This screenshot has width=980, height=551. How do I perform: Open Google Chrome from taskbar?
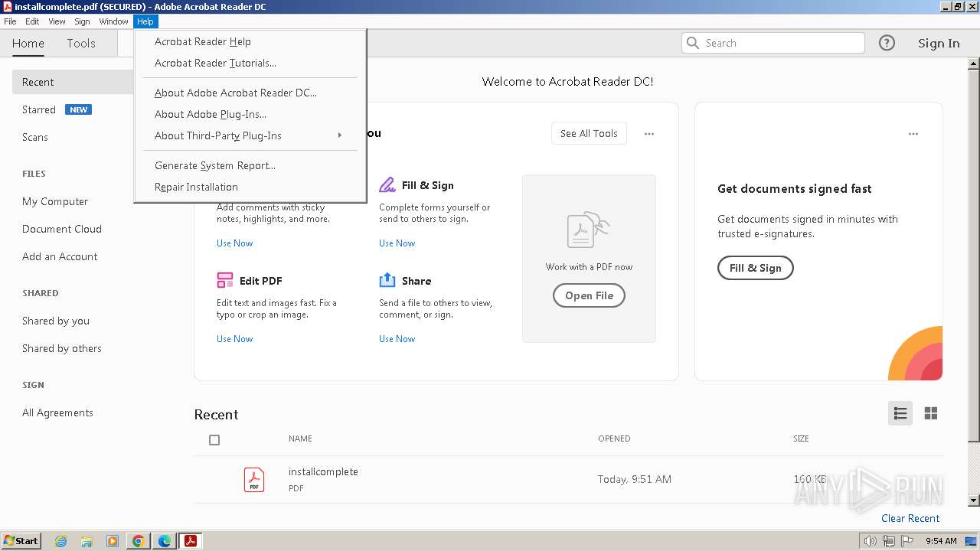click(x=139, y=541)
